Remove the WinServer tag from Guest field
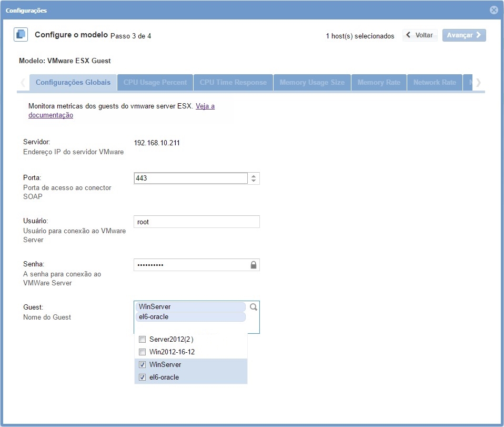 pyautogui.click(x=190, y=307)
